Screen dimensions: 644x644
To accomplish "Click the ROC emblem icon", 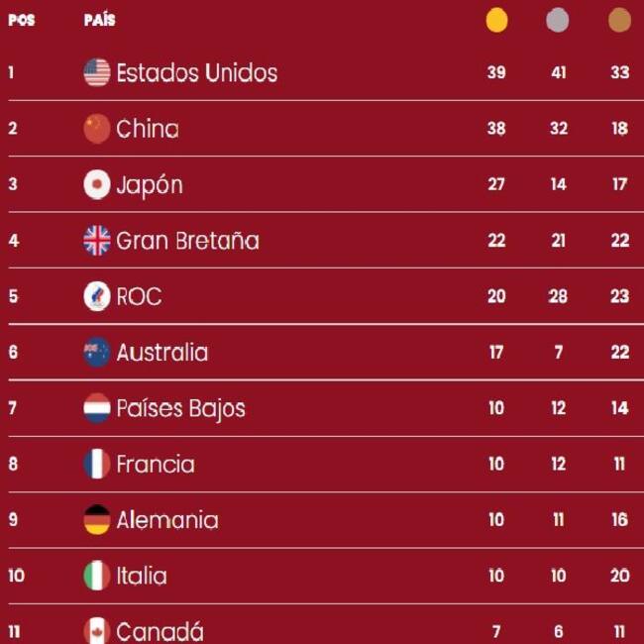I will pos(96,296).
